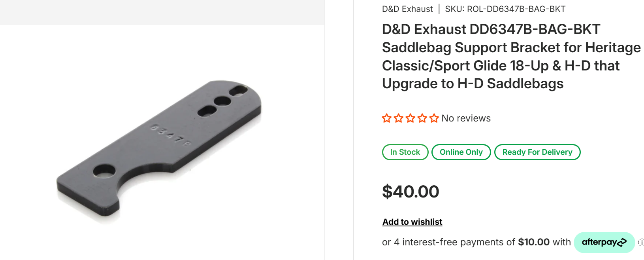Click the product title heading
This screenshot has height=260, width=644.
point(511,56)
